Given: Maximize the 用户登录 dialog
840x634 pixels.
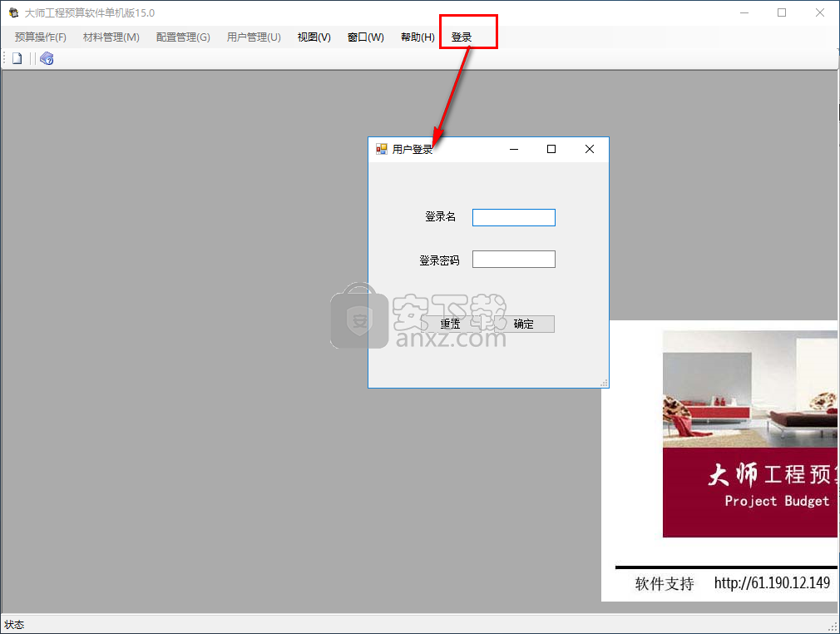Looking at the screenshot, I should 551,149.
